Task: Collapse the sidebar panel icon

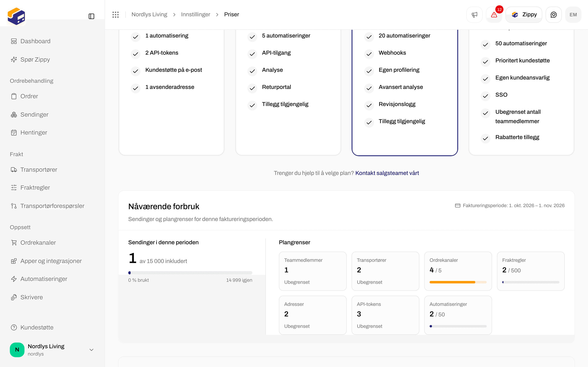Action: (x=91, y=16)
